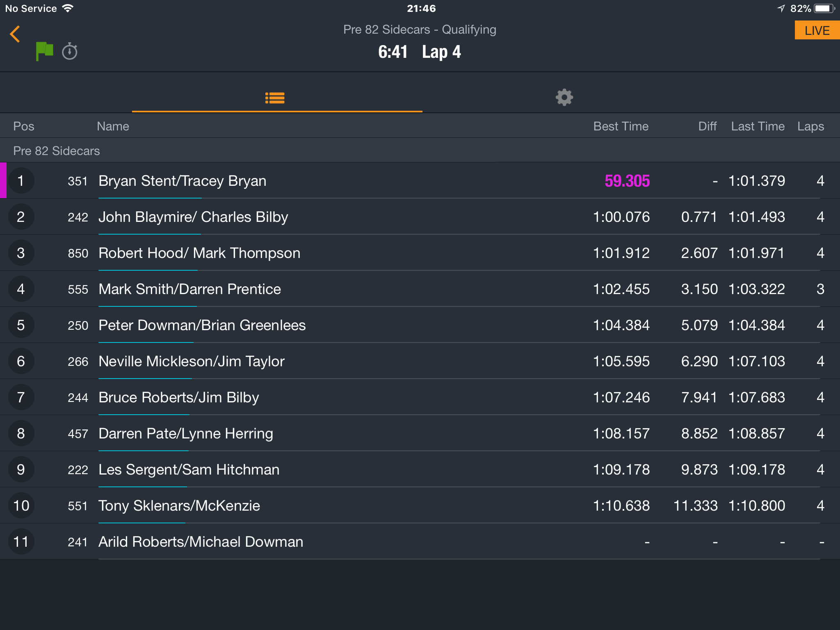The width and height of the screenshot is (840, 630).
Task: Open the settings gear tab
Action: (x=564, y=98)
